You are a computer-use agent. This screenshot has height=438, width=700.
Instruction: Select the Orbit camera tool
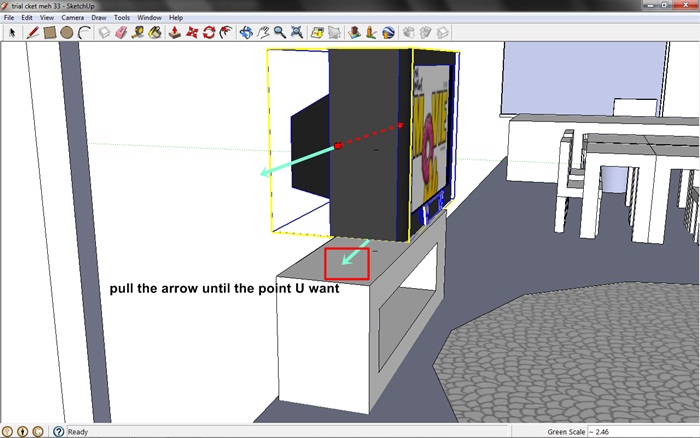pos(246,33)
